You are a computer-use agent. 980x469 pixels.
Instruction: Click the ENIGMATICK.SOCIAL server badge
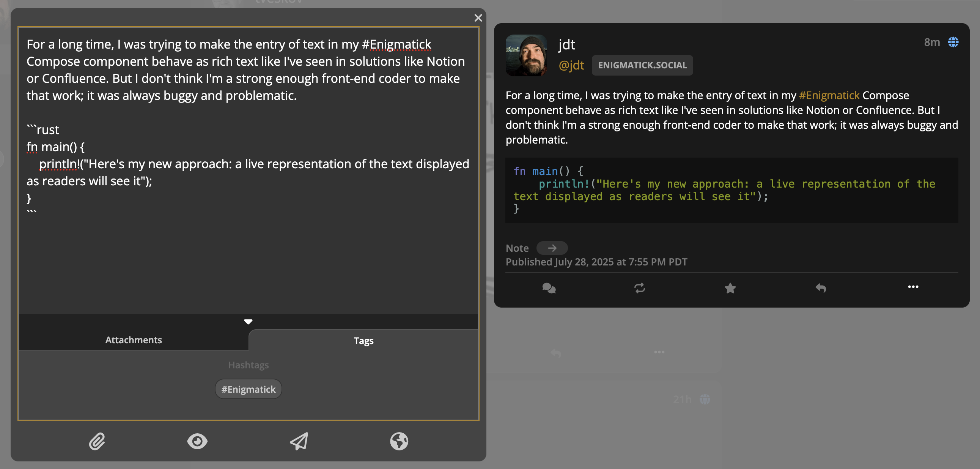point(642,65)
